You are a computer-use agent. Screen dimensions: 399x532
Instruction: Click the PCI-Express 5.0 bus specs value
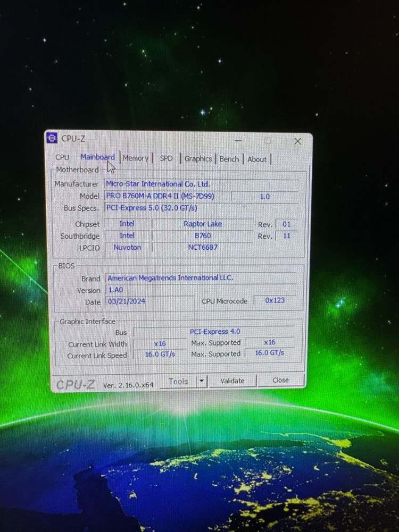(201, 208)
